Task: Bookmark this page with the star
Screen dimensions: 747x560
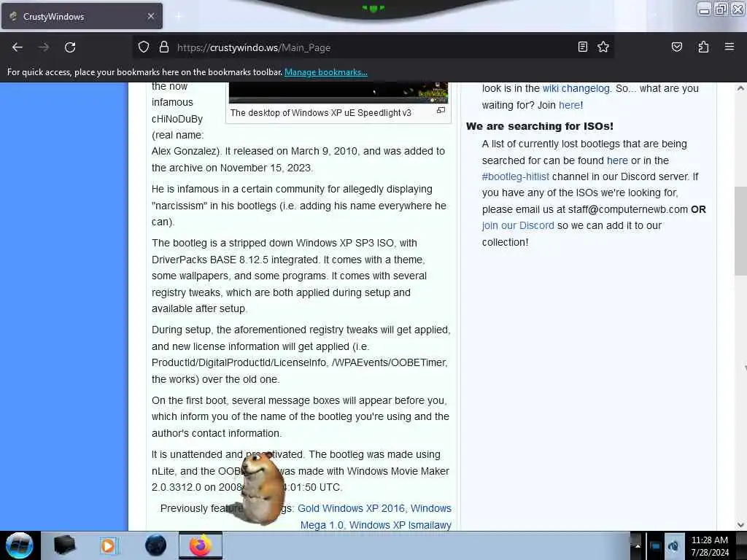Action: coord(603,47)
